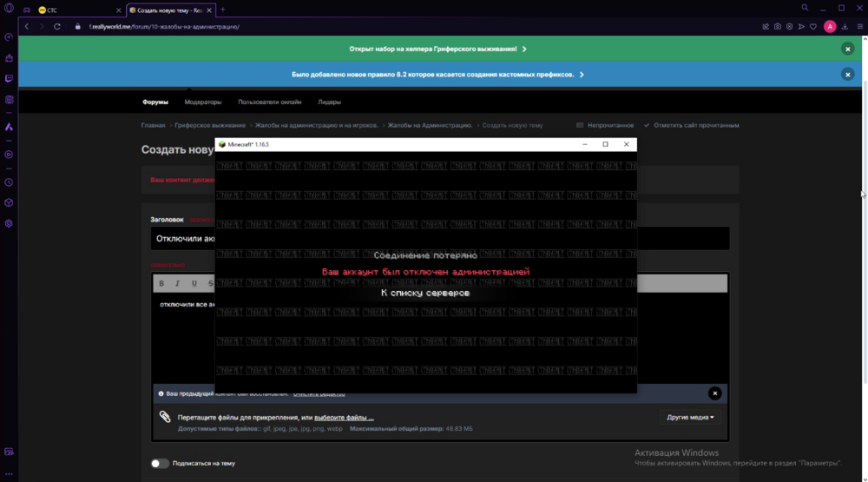Open the profile avatar with letter A

click(x=830, y=27)
